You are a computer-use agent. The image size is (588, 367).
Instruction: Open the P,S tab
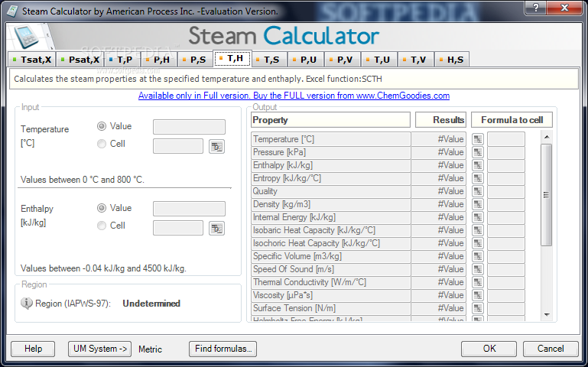tap(195, 60)
